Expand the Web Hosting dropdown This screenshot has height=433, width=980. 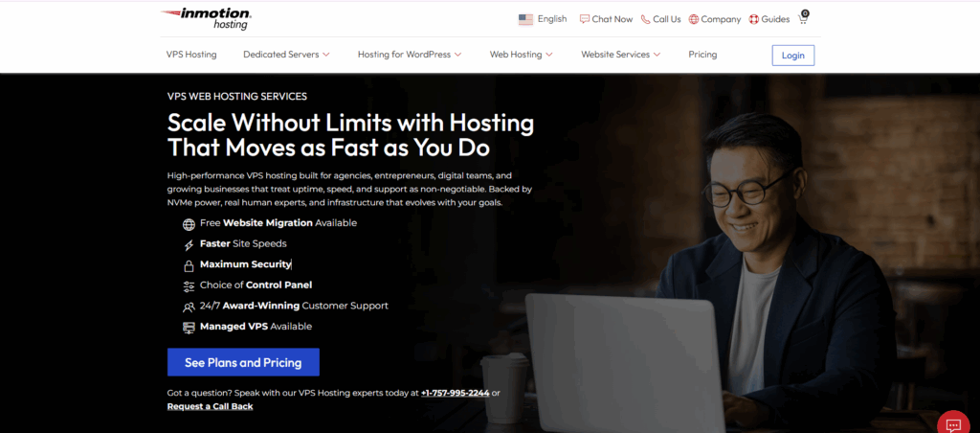click(521, 55)
